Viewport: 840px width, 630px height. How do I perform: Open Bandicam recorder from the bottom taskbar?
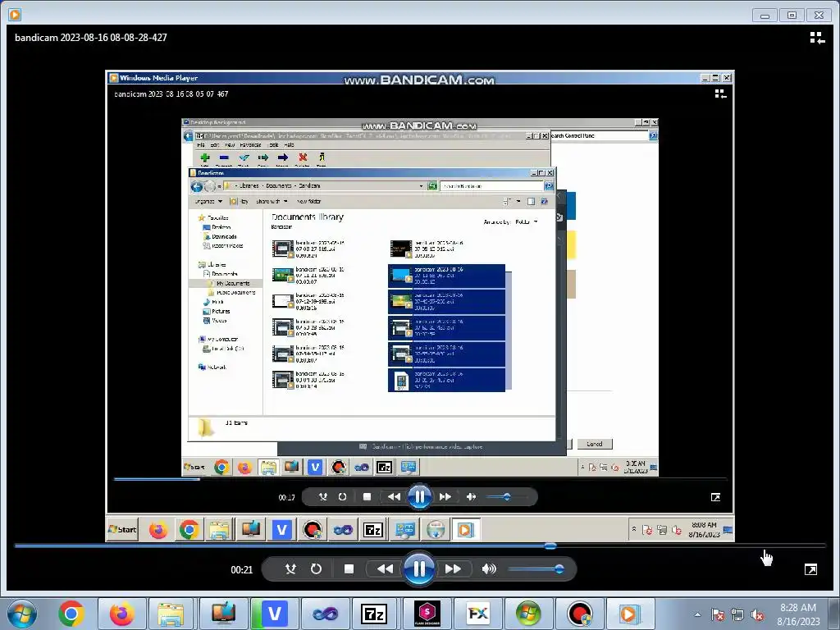click(x=580, y=614)
